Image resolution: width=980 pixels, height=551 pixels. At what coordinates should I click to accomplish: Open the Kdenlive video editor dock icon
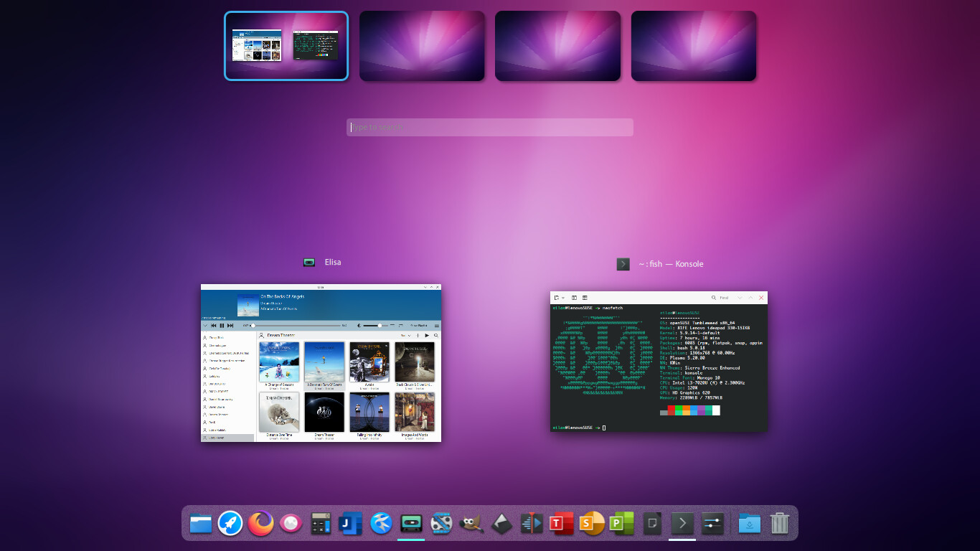point(532,523)
